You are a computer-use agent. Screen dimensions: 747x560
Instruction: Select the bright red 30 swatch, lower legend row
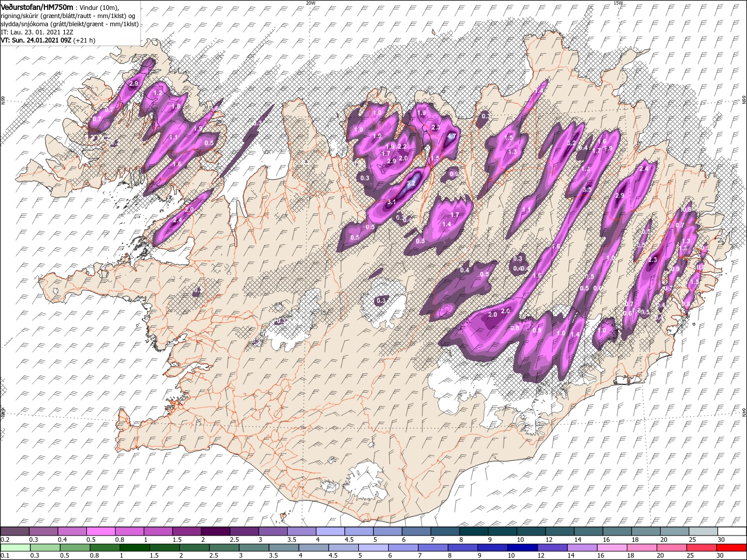tap(732, 548)
